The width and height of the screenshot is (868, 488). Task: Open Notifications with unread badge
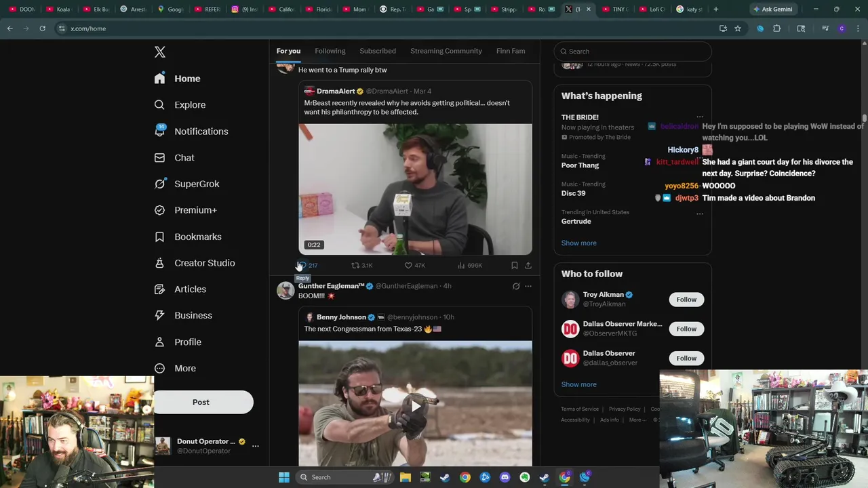[191, 131]
